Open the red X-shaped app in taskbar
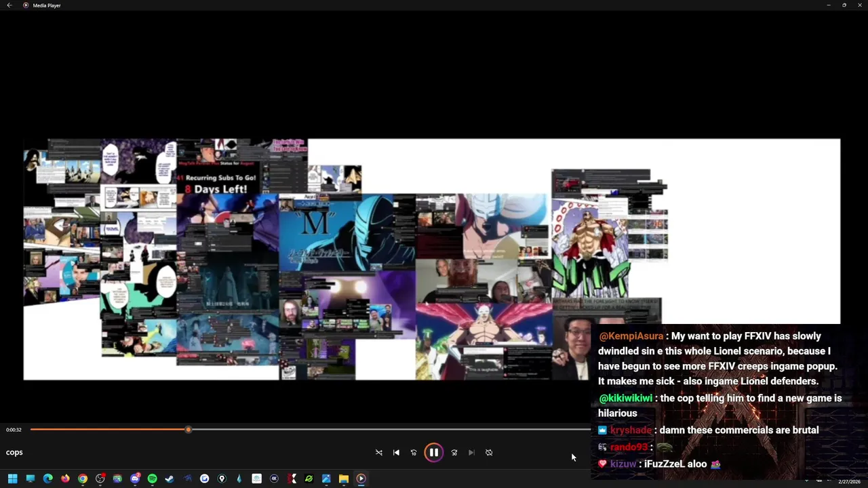 (292, 479)
